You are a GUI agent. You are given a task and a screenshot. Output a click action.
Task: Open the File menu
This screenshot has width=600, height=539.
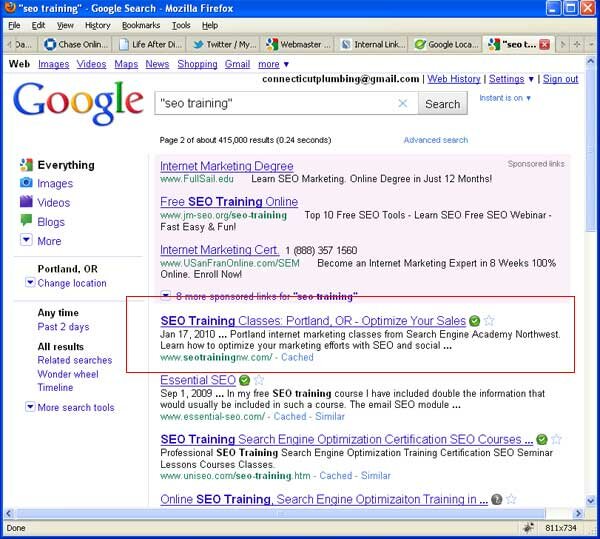[x=14, y=25]
